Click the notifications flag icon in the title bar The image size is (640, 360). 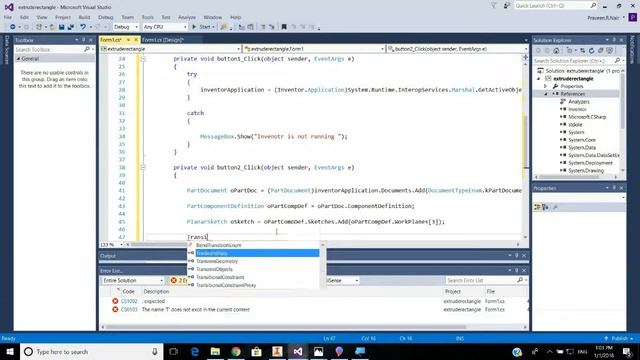pyautogui.click(x=493, y=6)
